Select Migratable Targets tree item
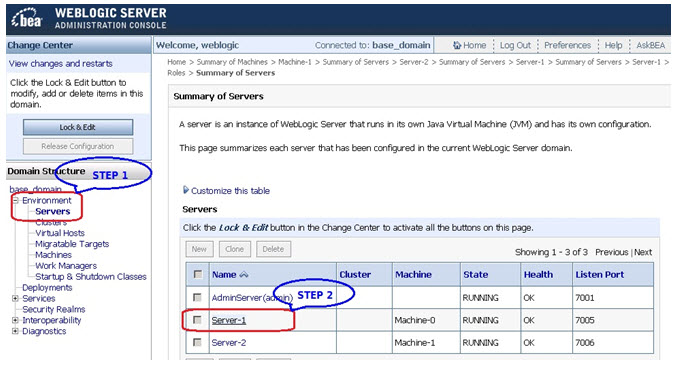Viewport: 679px width, 365px height. (72, 244)
